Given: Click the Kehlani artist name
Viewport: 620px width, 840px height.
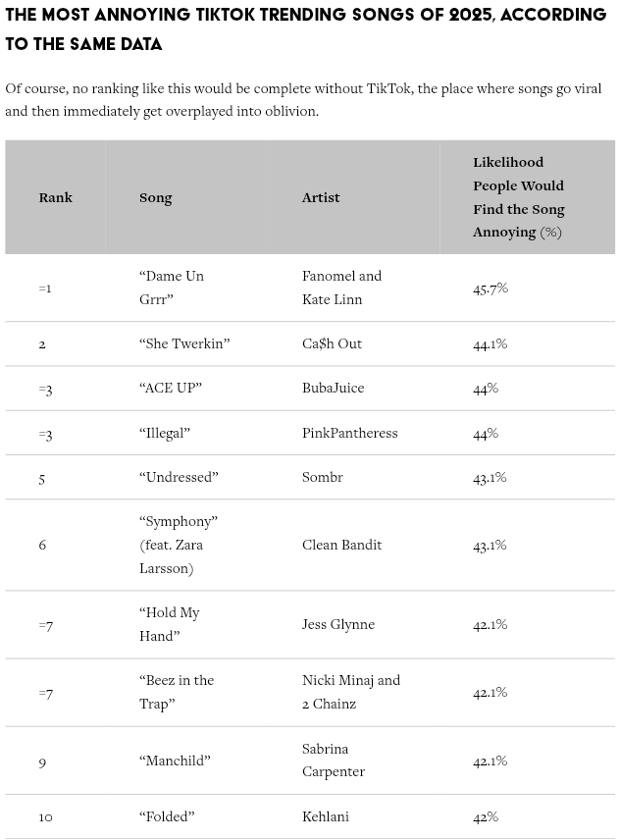Looking at the screenshot, I should tap(326, 816).
